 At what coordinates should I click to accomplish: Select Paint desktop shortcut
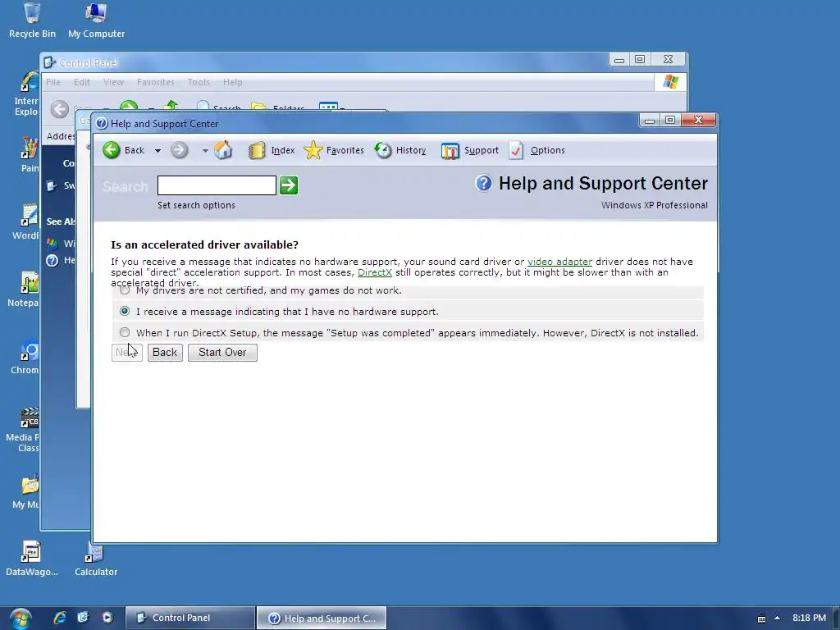30,154
